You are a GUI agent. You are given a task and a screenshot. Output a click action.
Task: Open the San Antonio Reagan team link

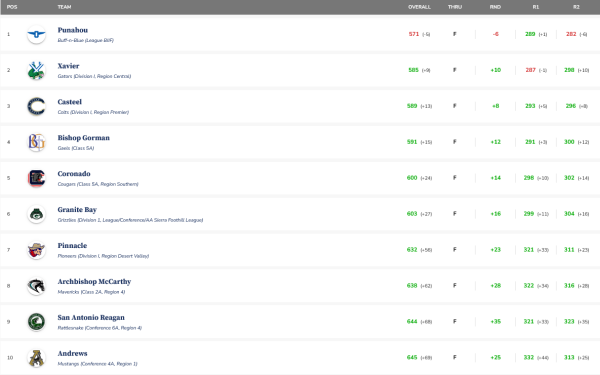tap(91, 318)
